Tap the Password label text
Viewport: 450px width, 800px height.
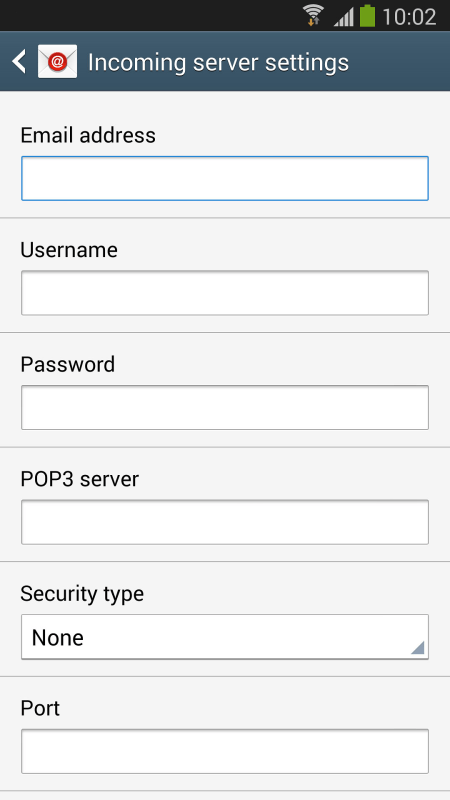click(x=68, y=365)
